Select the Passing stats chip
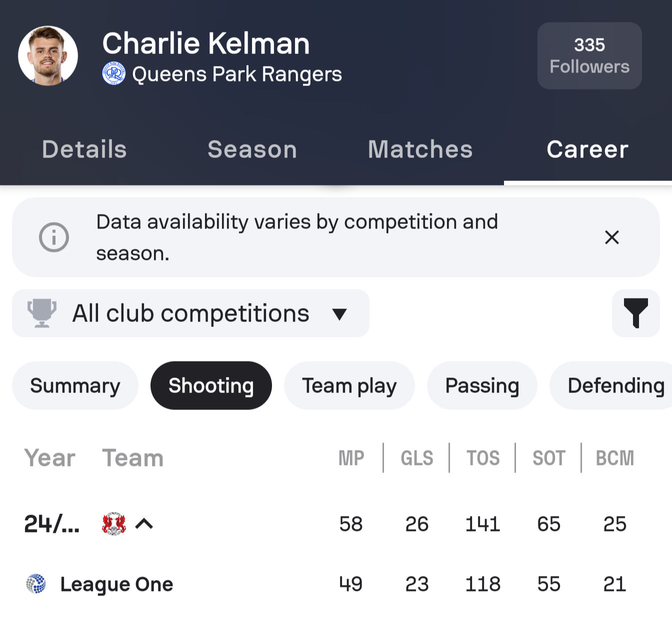This screenshot has width=672, height=625. click(482, 385)
